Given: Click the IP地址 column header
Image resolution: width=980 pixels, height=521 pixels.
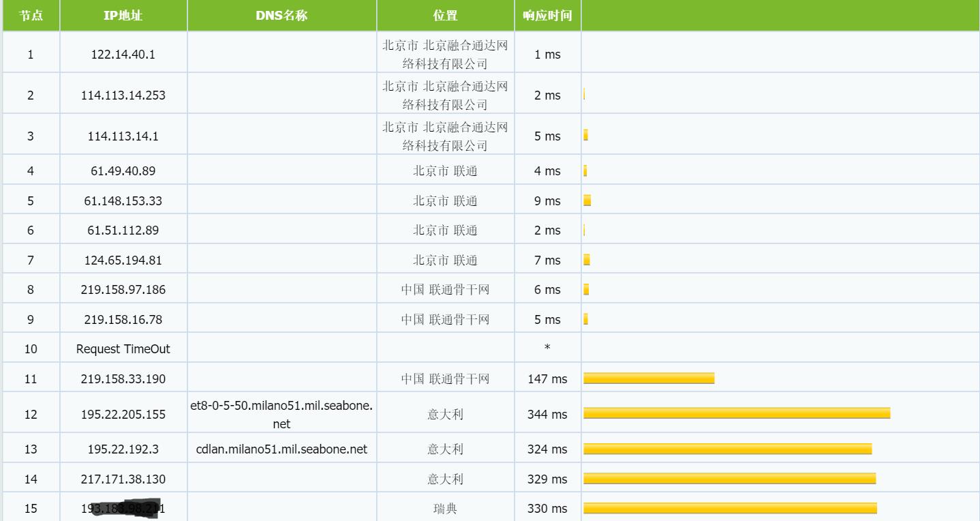Looking at the screenshot, I should pyautogui.click(x=123, y=16).
